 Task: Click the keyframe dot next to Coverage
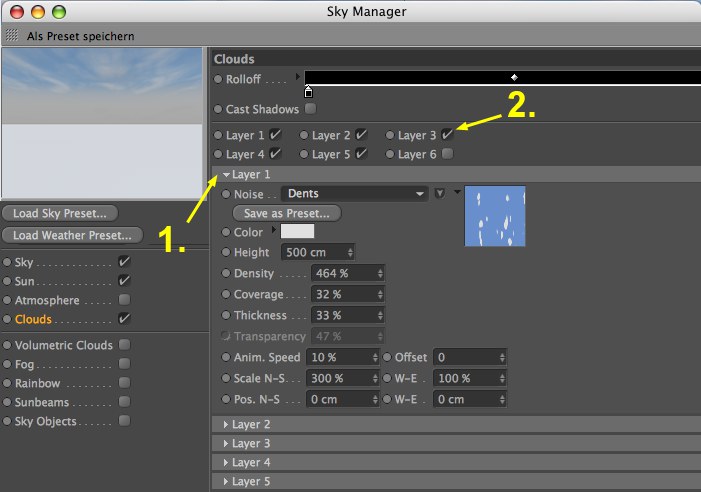click(x=226, y=294)
